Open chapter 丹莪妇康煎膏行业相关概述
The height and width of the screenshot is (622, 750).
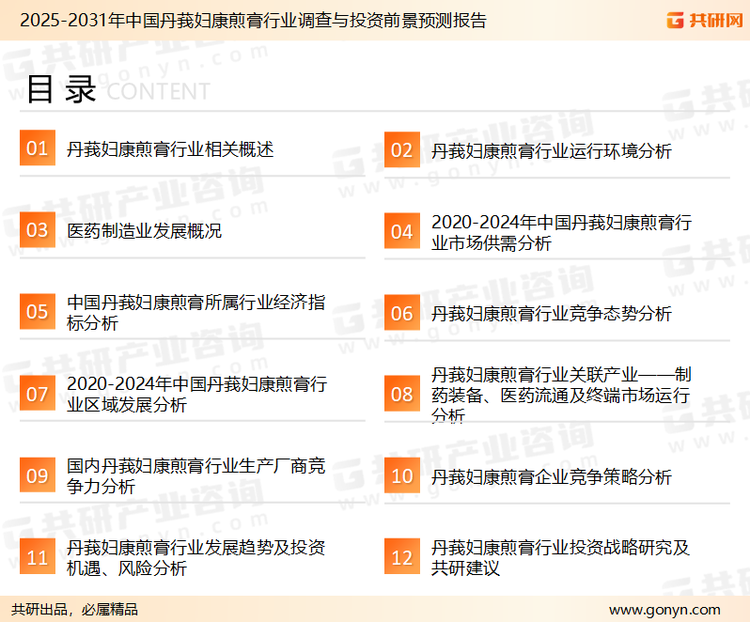coord(170,150)
